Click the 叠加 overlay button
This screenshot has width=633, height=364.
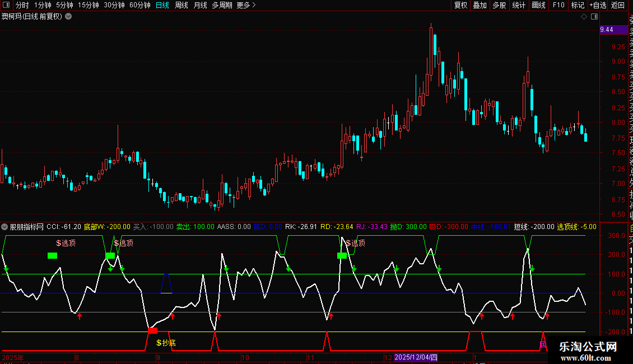480,5
